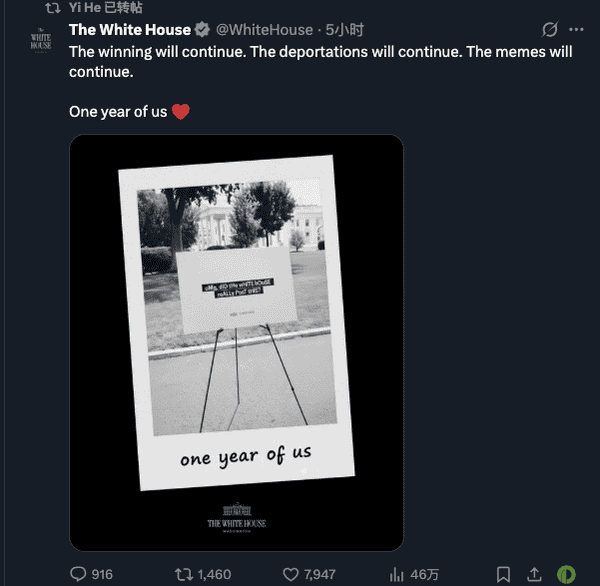Viewport: 600px width, 586px height.
Task: View tweet analytics bar-chart icon
Action: tap(396, 574)
